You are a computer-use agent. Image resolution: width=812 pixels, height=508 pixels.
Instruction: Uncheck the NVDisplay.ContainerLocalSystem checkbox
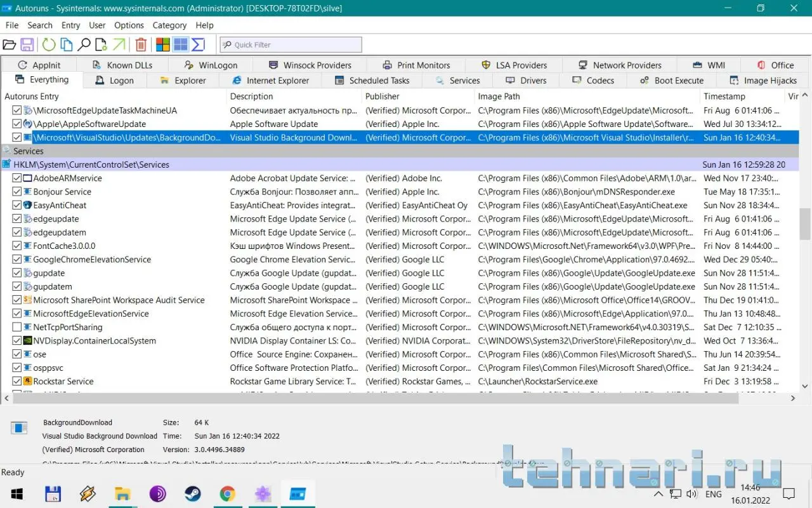tap(17, 341)
